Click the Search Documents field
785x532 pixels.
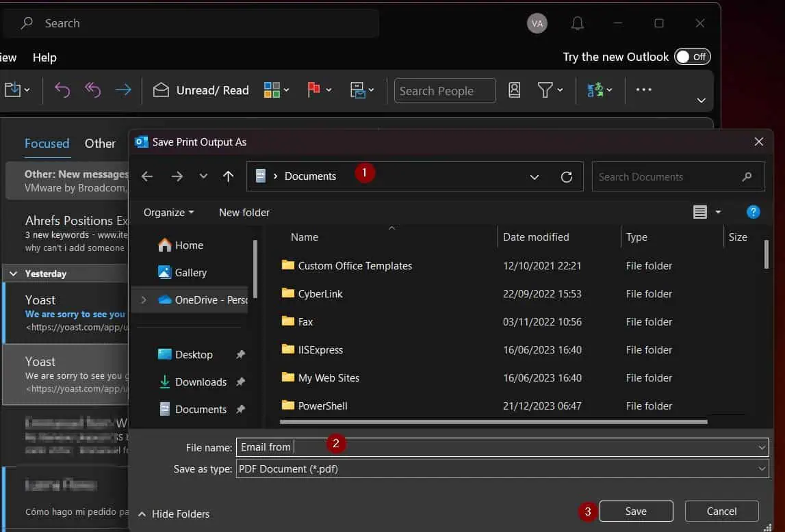coord(678,176)
